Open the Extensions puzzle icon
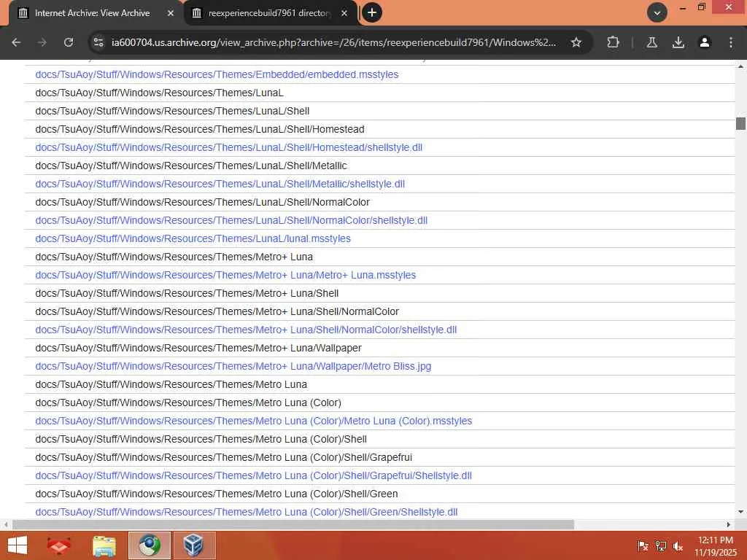The height and width of the screenshot is (560, 747). pos(613,42)
